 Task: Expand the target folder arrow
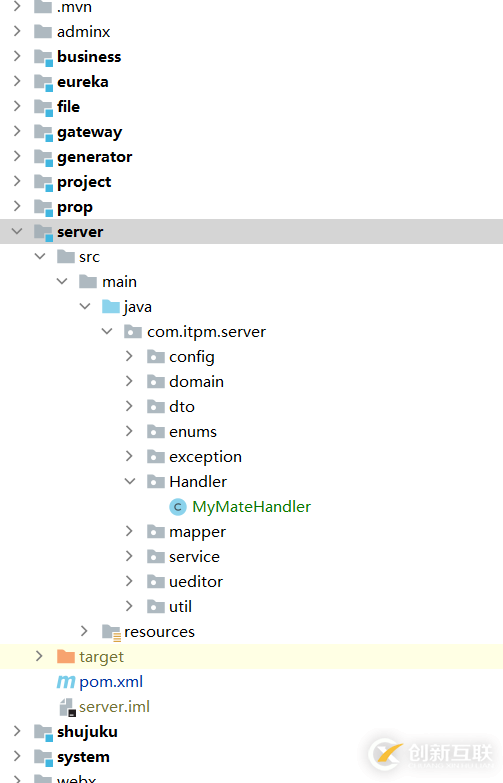pyautogui.click(x=39, y=656)
